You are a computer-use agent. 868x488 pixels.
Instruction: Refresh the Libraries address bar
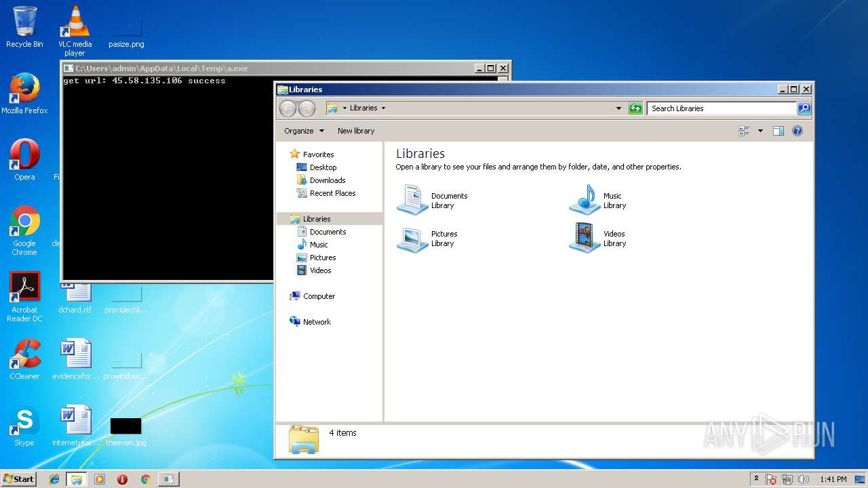tap(635, 108)
